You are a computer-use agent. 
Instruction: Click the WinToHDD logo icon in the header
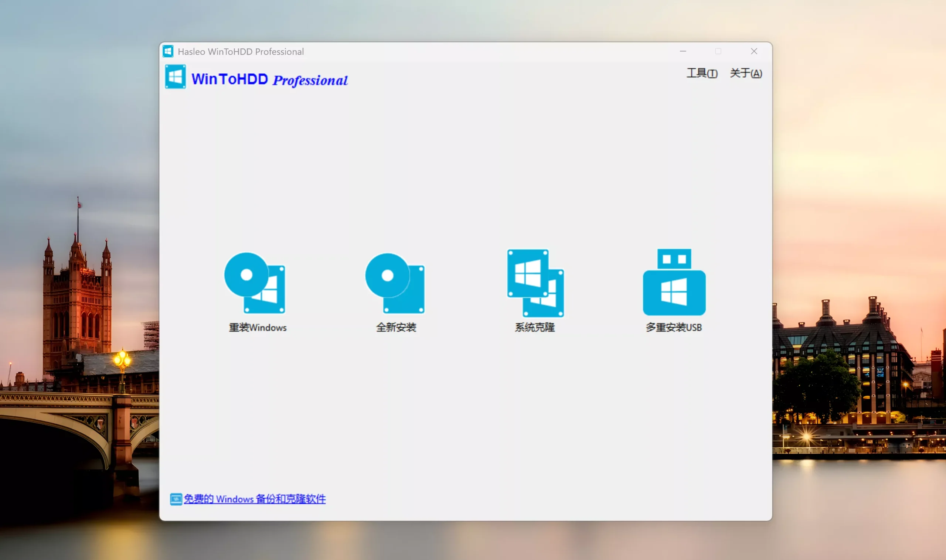(x=175, y=76)
